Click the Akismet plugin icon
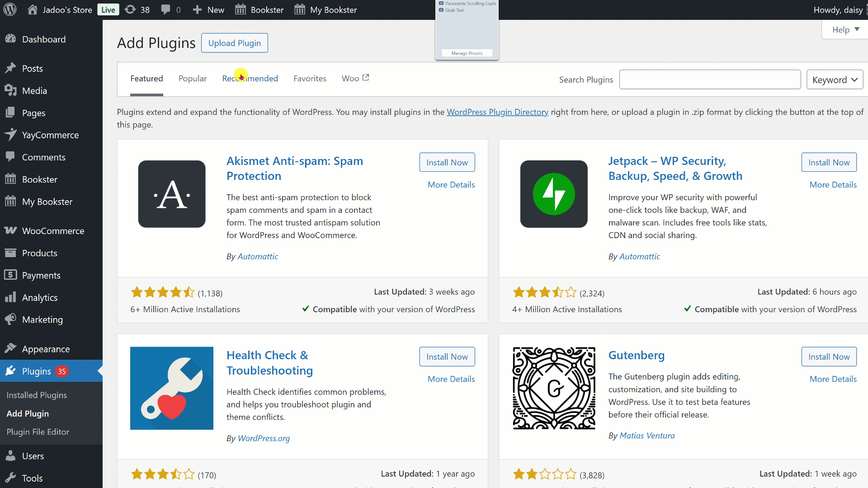Screen dimensions: 868x488 172,194
